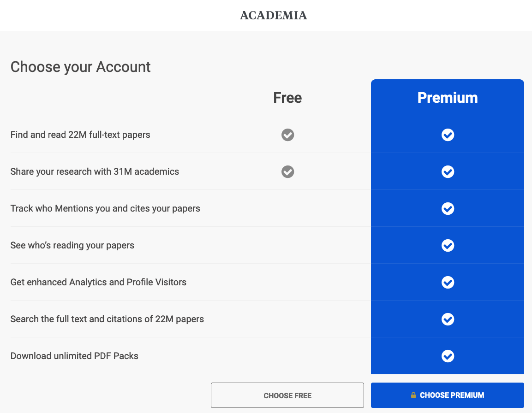532x413 pixels.
Task: Select the Choose Premium button
Action: point(448,395)
